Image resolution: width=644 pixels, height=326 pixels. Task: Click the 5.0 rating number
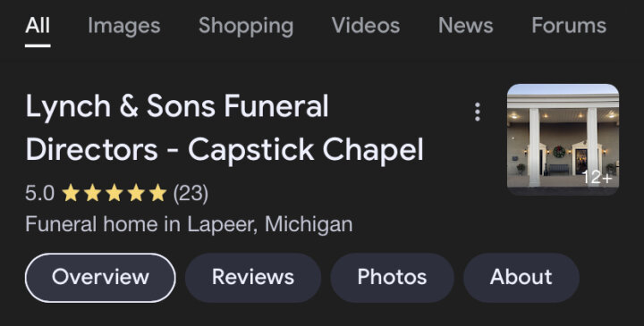39,193
